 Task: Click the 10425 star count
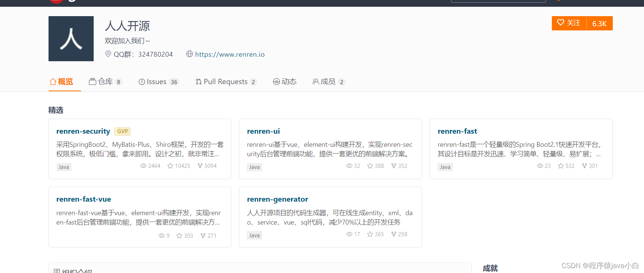pos(182,166)
